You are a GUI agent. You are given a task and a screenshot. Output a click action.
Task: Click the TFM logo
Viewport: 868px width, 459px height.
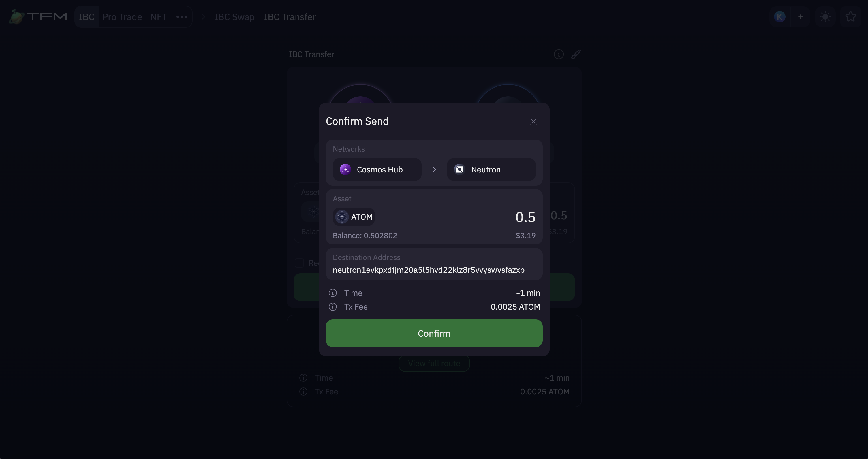[x=38, y=16]
